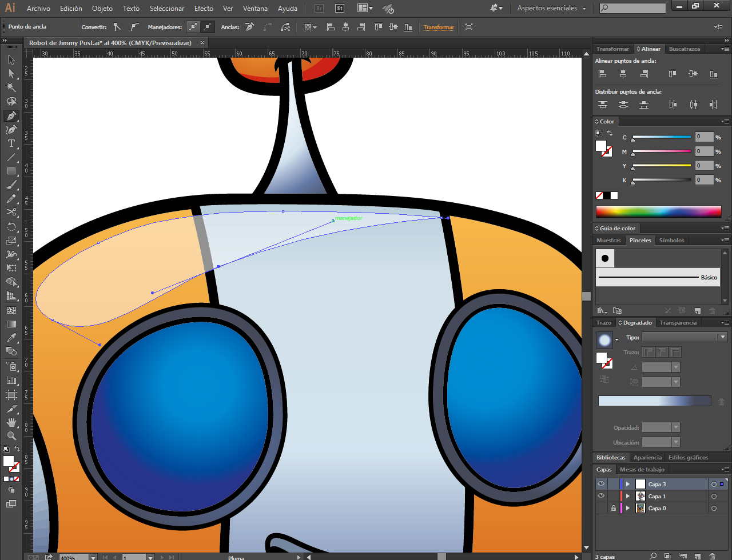Show handles for multiple selected anchors
The width and height of the screenshot is (732, 560).
tap(193, 27)
